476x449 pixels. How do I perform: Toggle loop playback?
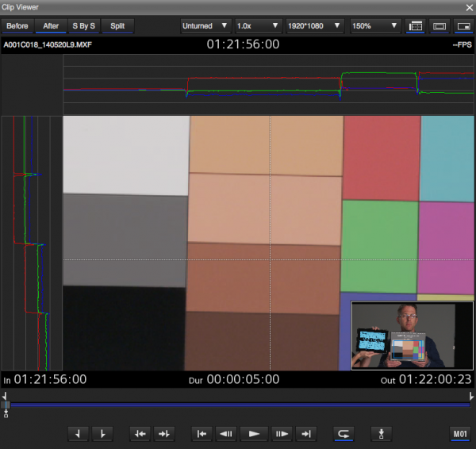344,433
